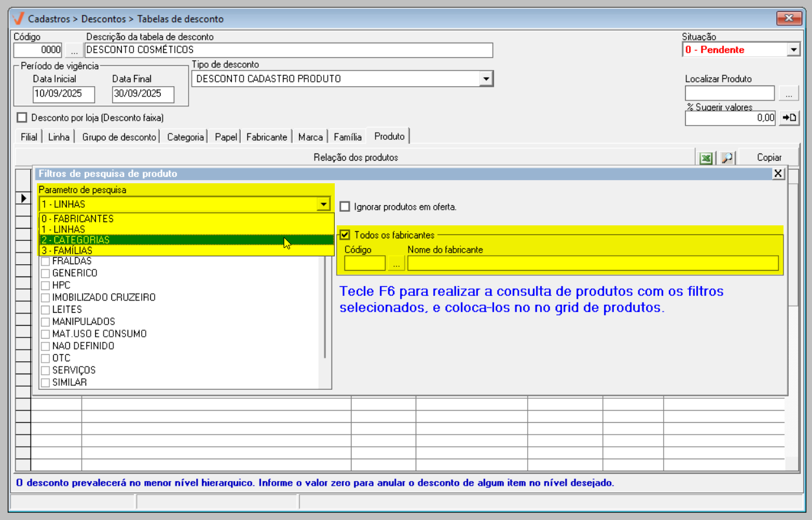Viewport: 812px width, 520px height.
Task: Uncheck Todos os fabricantes checkbox
Action: pos(345,235)
